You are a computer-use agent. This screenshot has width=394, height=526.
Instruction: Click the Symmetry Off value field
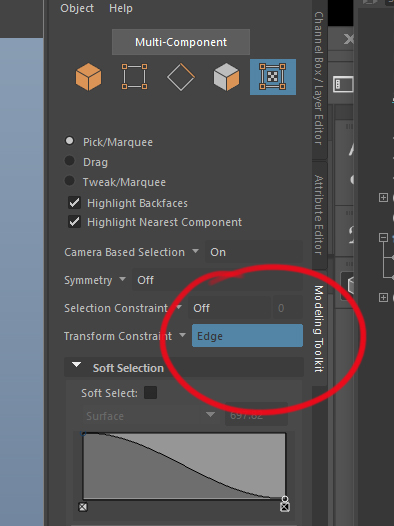[218, 280]
